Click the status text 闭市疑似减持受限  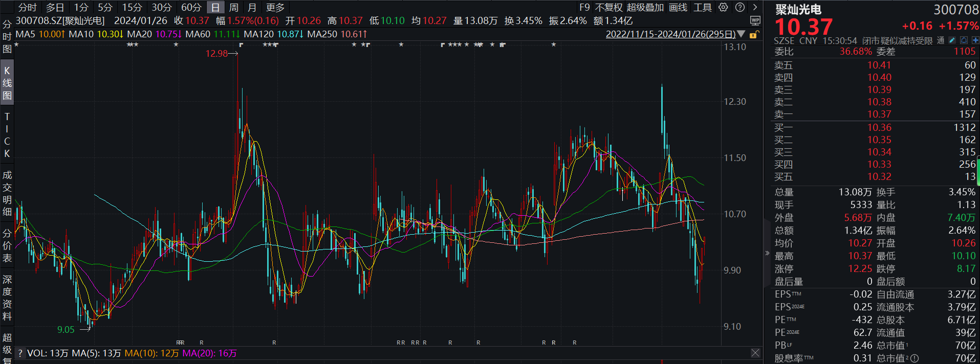(x=898, y=40)
